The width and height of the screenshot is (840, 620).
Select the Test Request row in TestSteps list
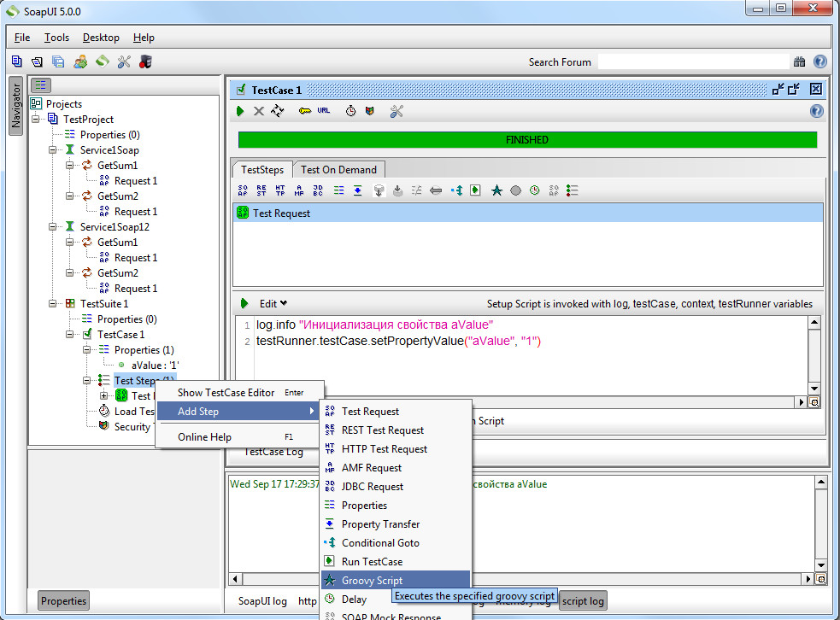(528, 213)
